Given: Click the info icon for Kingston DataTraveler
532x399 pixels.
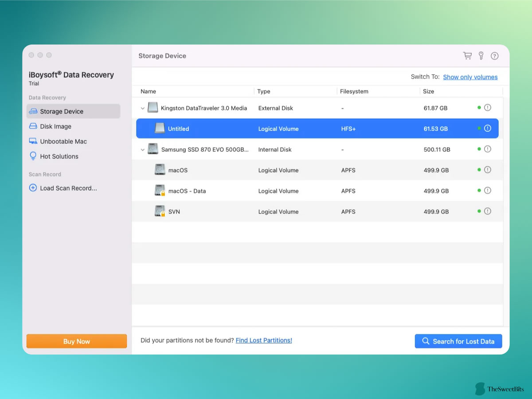Looking at the screenshot, I should click(x=488, y=108).
